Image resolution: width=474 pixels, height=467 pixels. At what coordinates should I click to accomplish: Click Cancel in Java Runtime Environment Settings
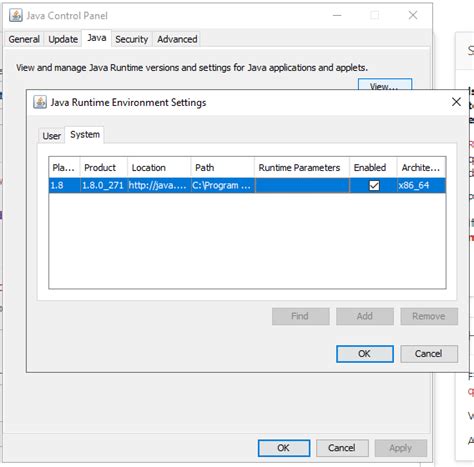pos(429,354)
